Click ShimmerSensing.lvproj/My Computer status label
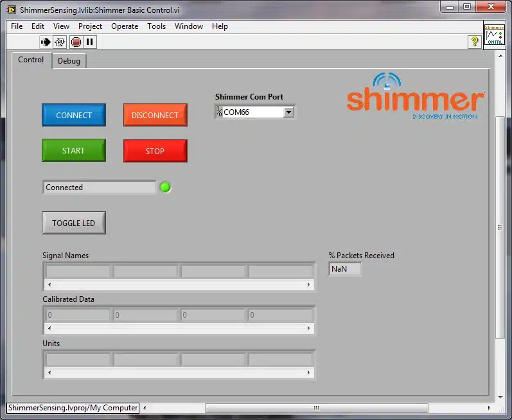This screenshot has height=420, width=512. coord(73,408)
